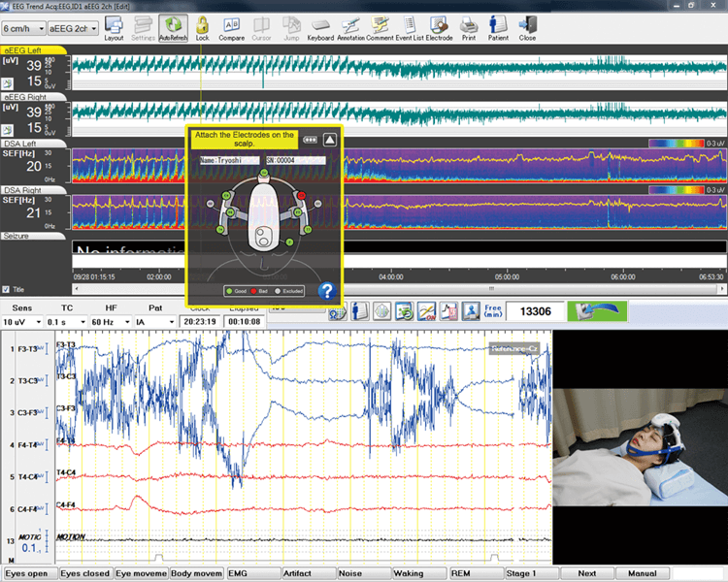Select channel 1 F3-T3 label
The image size is (728, 582).
click(27, 349)
